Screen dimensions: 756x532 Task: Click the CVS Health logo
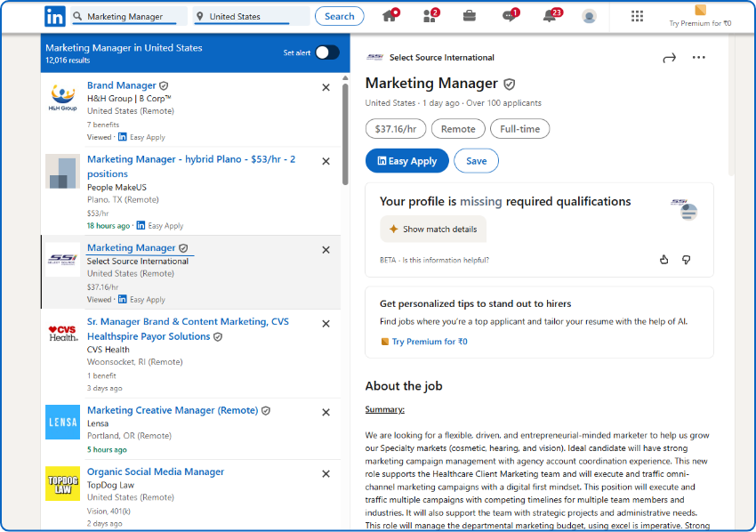click(x=62, y=334)
